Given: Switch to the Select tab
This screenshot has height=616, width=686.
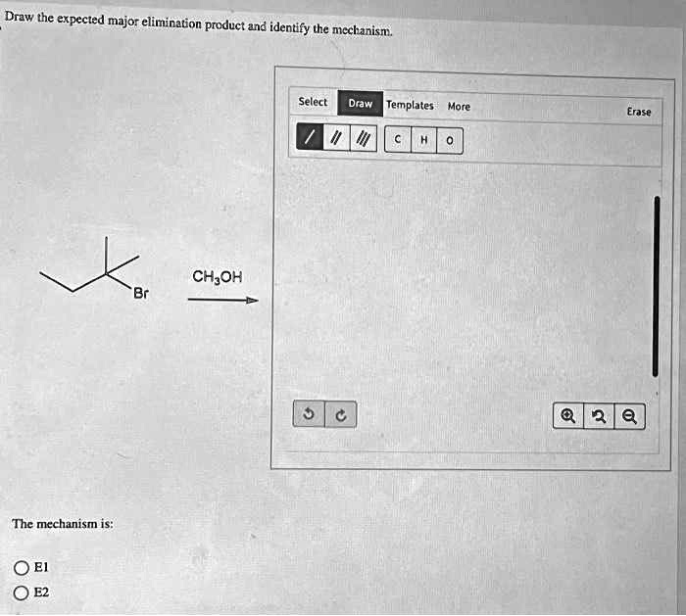Looking at the screenshot, I should [x=313, y=102].
